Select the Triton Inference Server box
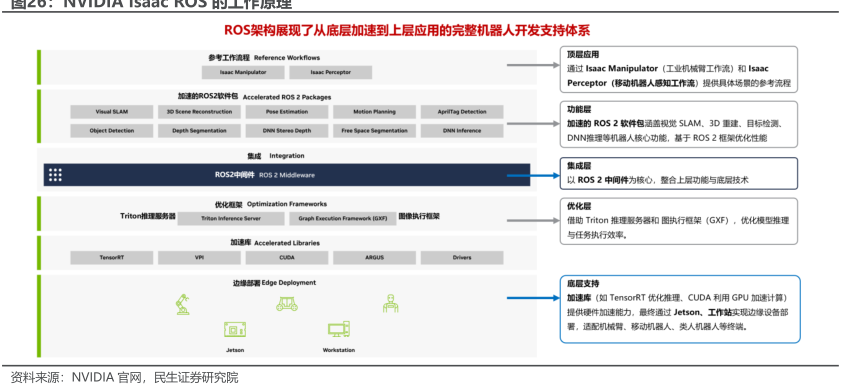This screenshot has height=392, width=844. 231,219
